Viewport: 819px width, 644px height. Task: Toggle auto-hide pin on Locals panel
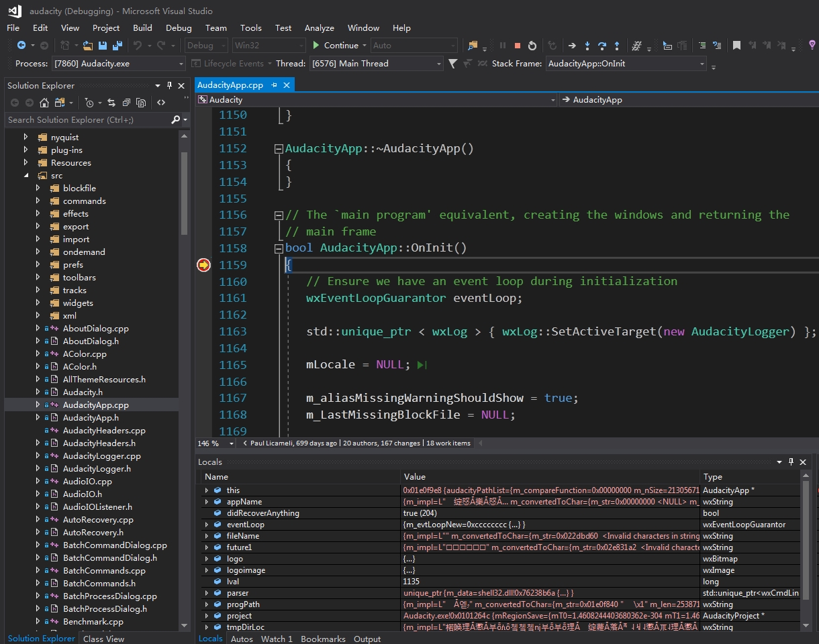click(791, 462)
